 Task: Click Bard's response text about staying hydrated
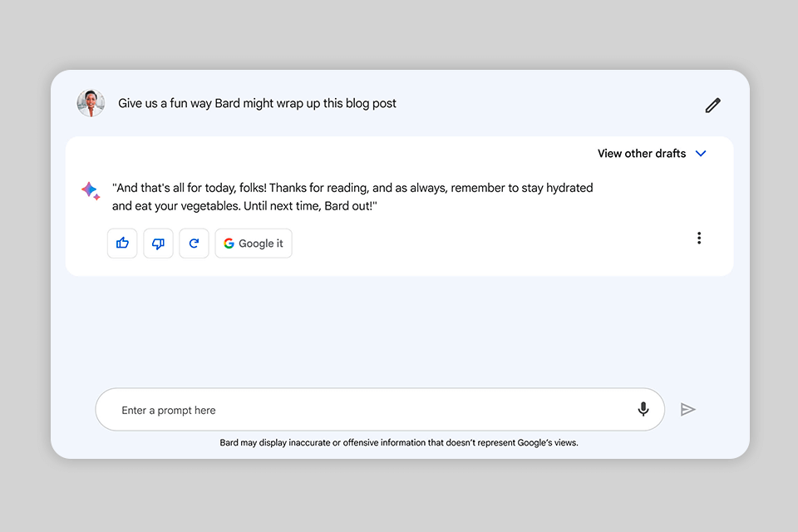click(352, 197)
